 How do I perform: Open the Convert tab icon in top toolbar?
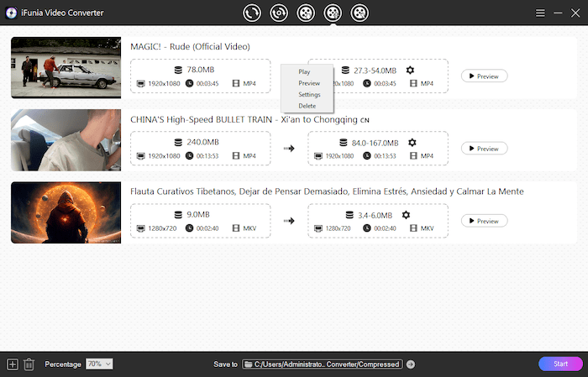(x=252, y=13)
